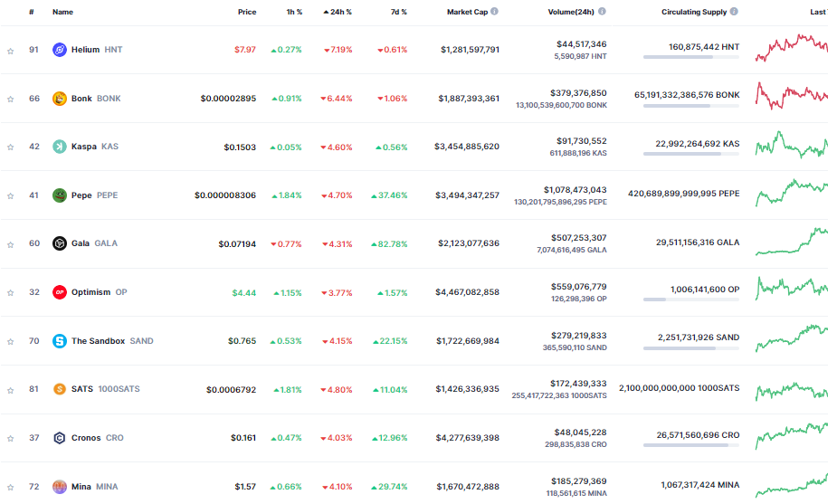The image size is (837, 504).
Task: Open Market Cap info tooltip icon
Action: 494,11
